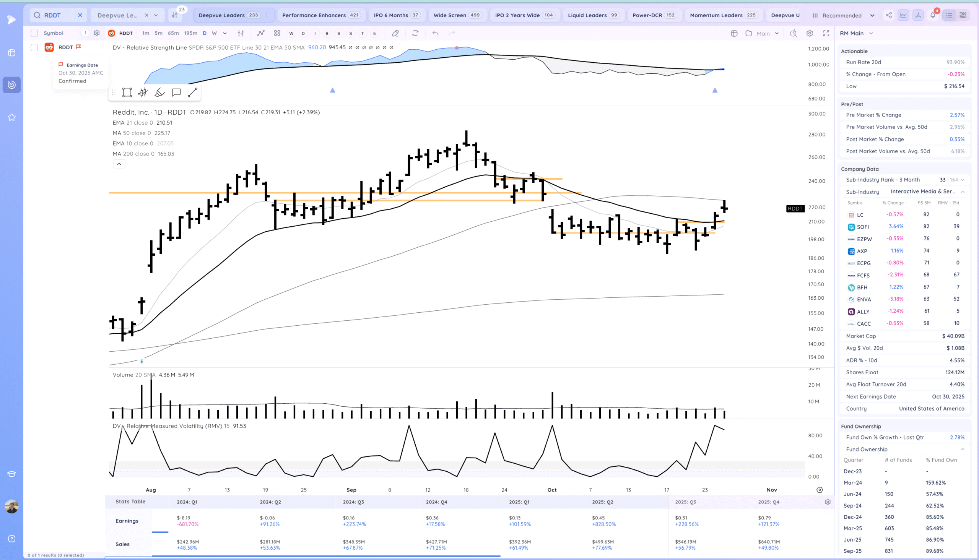
Task: Select the comment callout drawing tool
Action: pos(176,92)
